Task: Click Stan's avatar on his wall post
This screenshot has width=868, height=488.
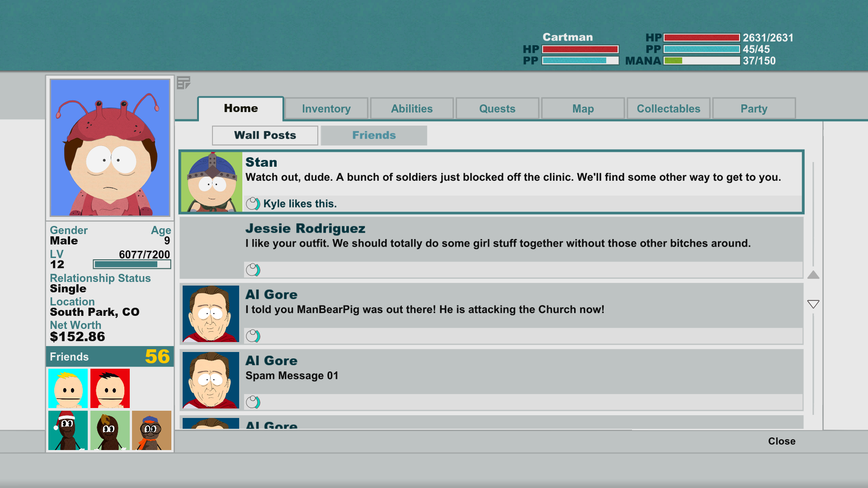Action: [x=212, y=182]
